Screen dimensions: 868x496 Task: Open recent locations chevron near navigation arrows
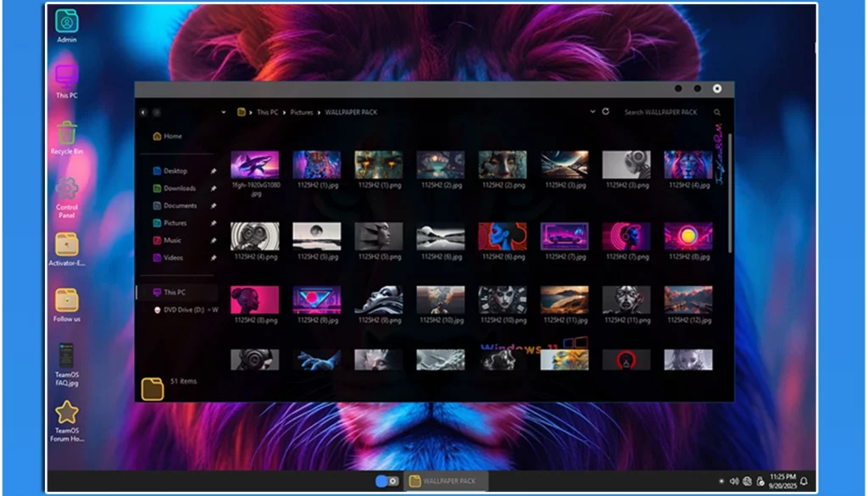coord(224,112)
